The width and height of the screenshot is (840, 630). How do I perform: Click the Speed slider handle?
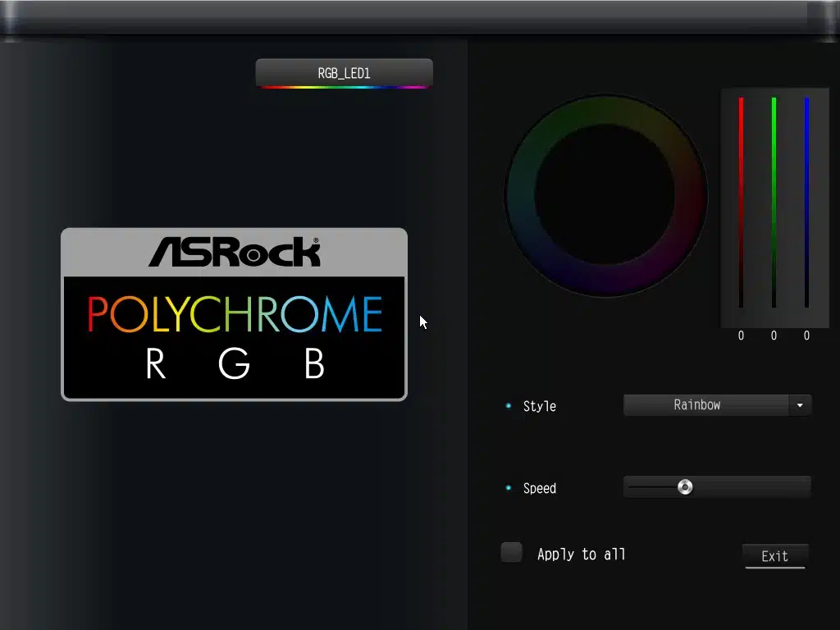(685, 487)
